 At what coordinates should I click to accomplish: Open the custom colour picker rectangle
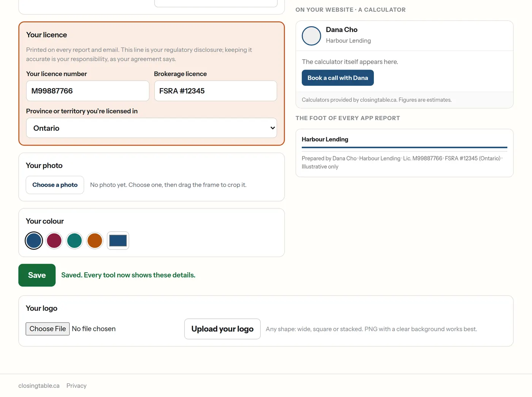tap(118, 241)
